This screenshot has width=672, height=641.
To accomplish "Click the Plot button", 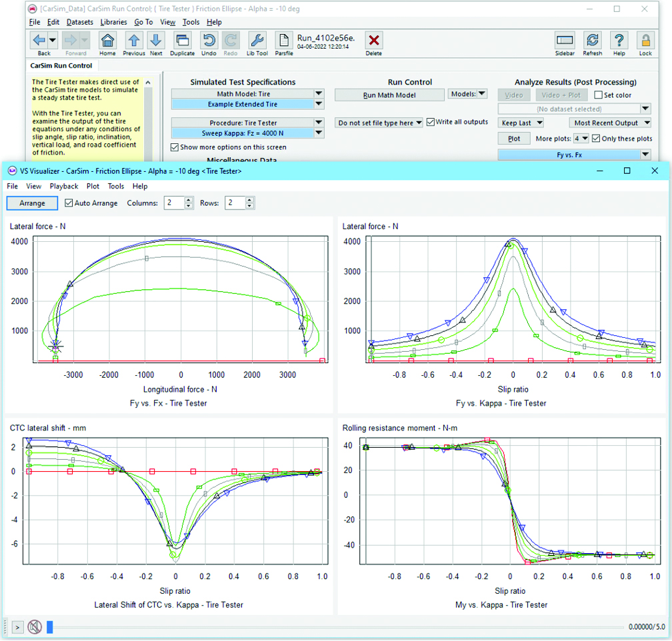I will 514,139.
